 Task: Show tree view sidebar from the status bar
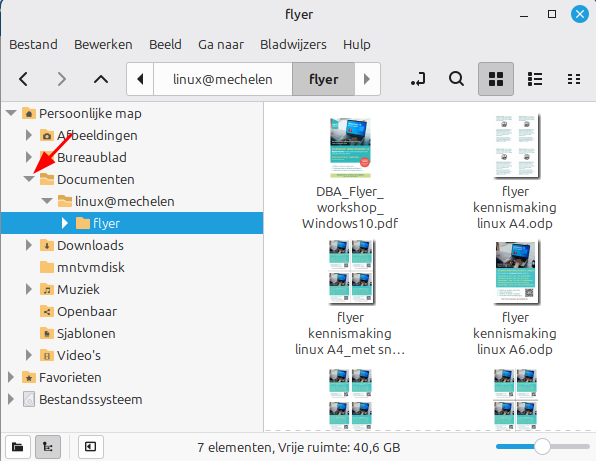pyautogui.click(x=48, y=447)
